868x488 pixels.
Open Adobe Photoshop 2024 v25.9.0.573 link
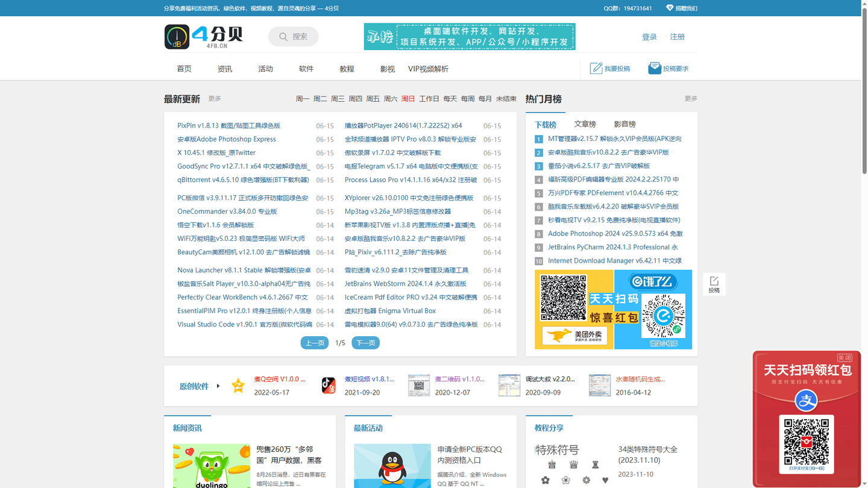615,234
